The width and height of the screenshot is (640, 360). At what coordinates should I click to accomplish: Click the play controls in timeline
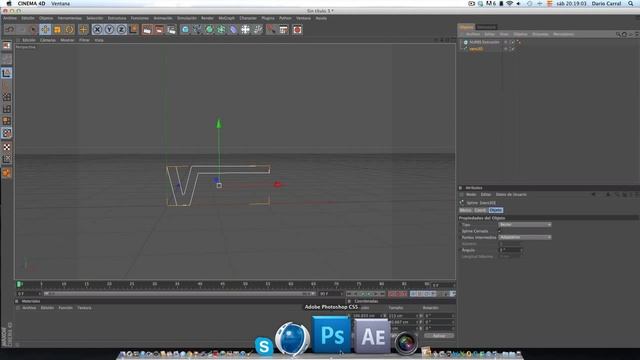[366, 294]
